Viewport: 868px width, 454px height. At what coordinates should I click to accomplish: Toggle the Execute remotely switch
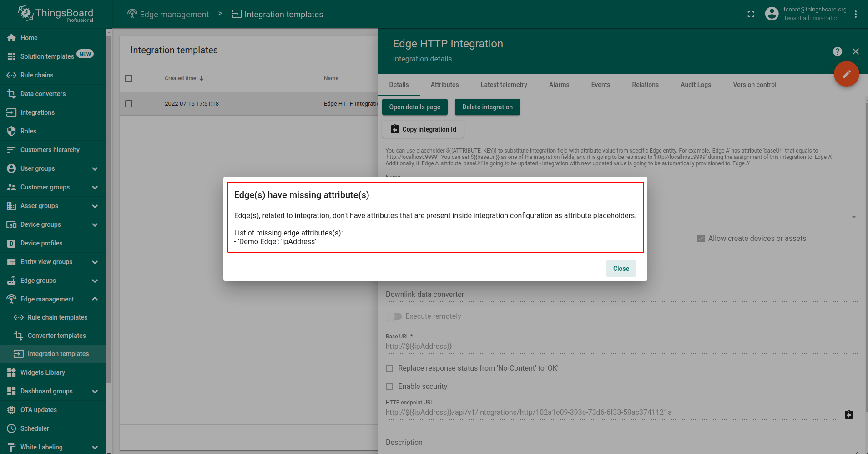[x=394, y=316]
